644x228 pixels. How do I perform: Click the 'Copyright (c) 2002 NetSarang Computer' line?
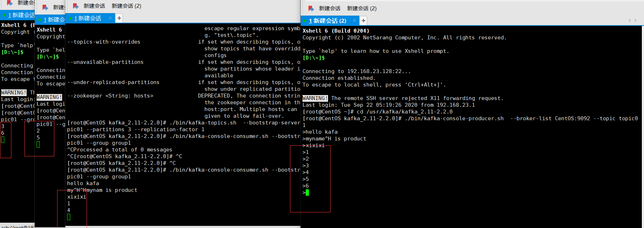[x=404, y=38]
